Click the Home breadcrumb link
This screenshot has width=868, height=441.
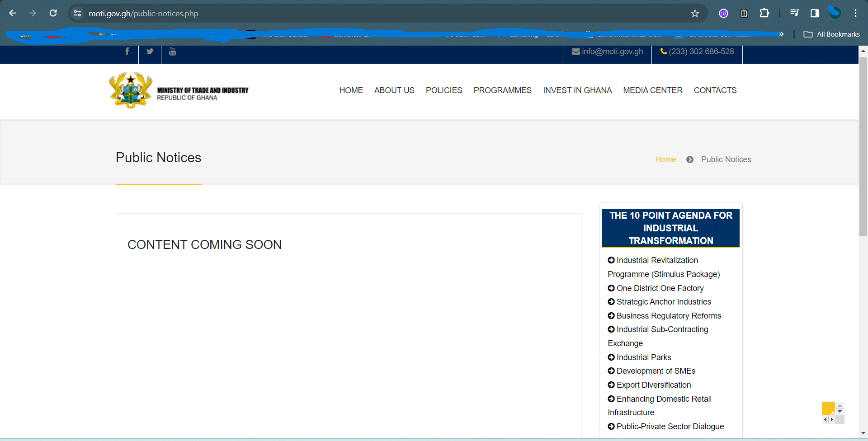(x=665, y=160)
